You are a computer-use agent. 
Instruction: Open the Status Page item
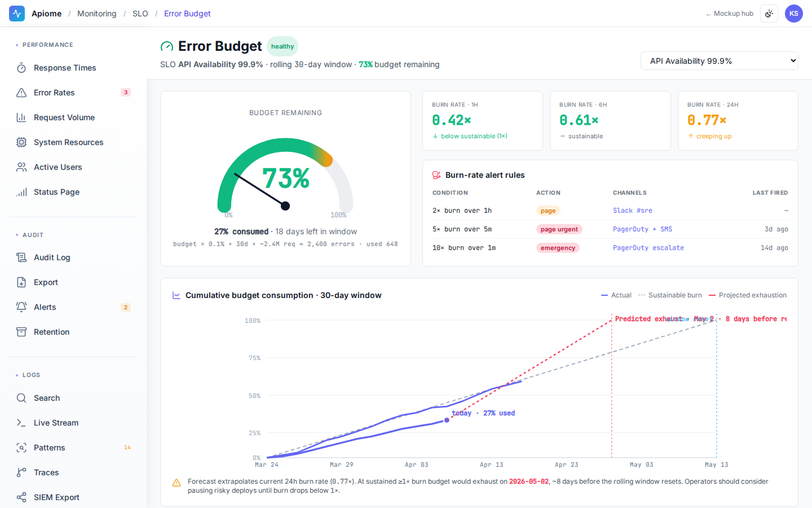click(73, 192)
